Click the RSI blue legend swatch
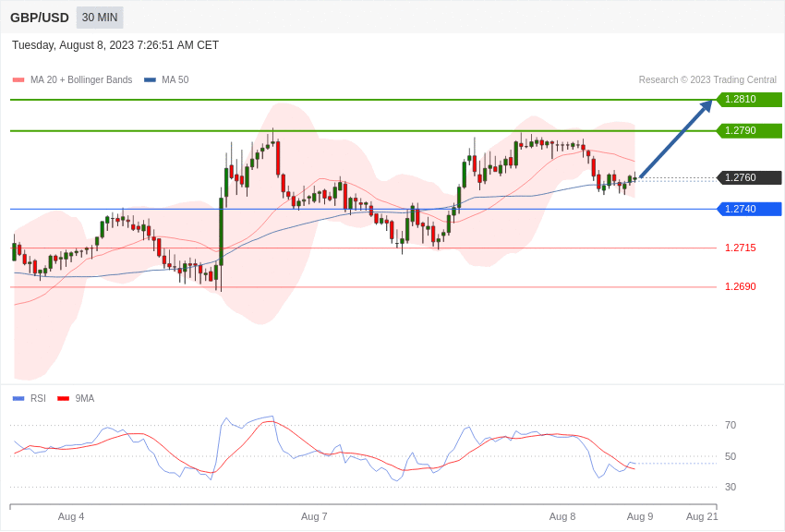Viewport: 785px width, 532px height. click(x=18, y=398)
